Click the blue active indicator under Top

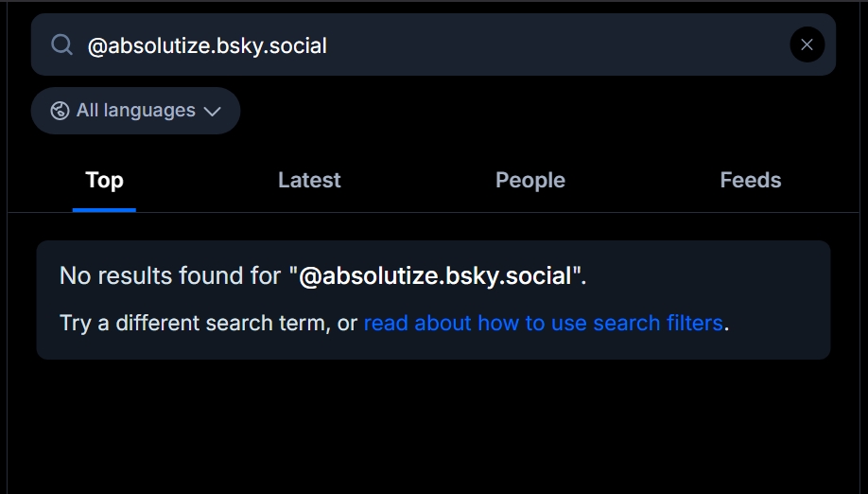click(104, 209)
